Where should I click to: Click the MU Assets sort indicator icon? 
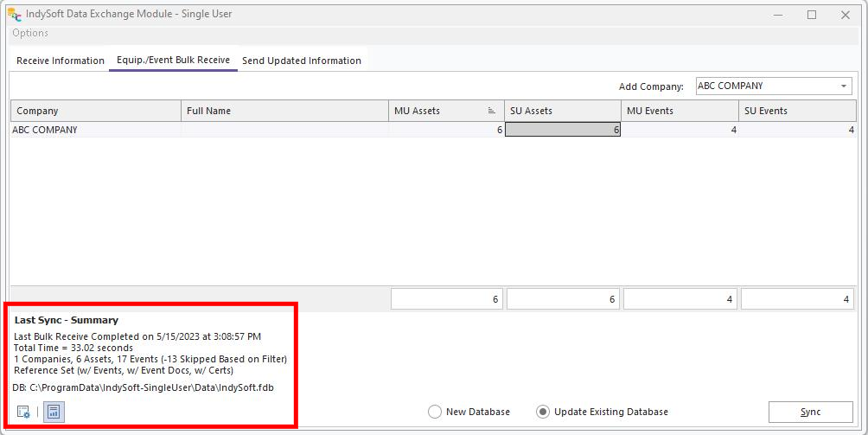pyautogui.click(x=492, y=111)
